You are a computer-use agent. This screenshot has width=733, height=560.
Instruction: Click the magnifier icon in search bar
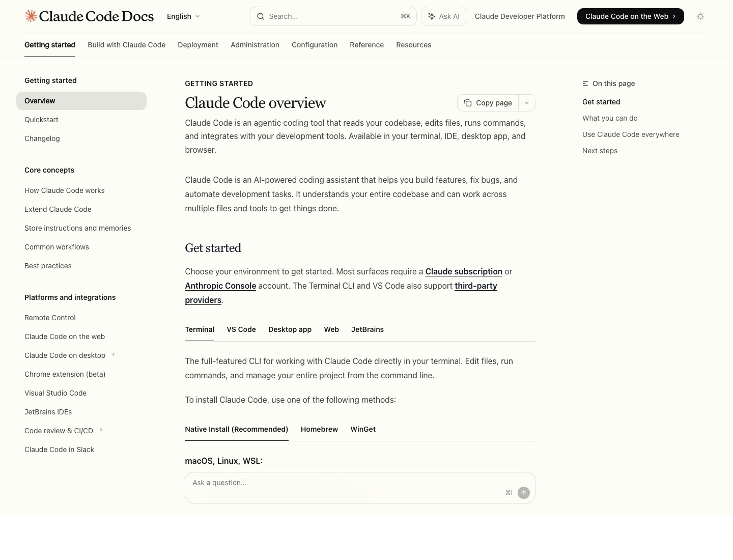click(261, 16)
